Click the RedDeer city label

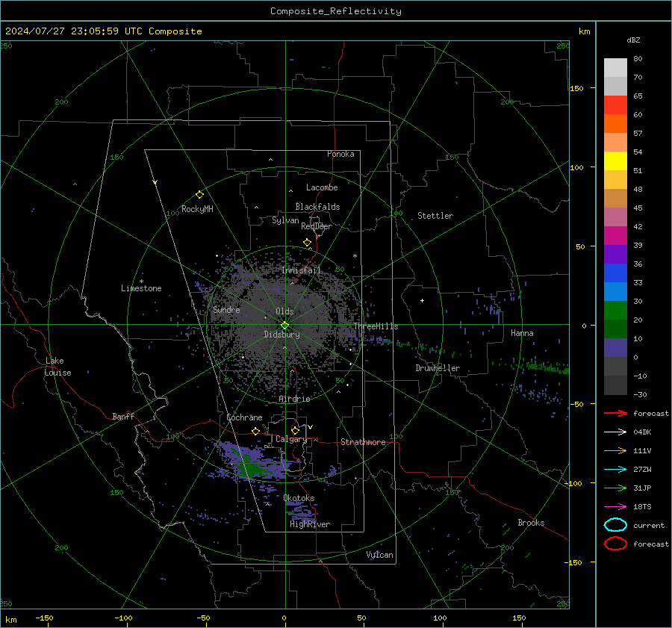pos(317,226)
